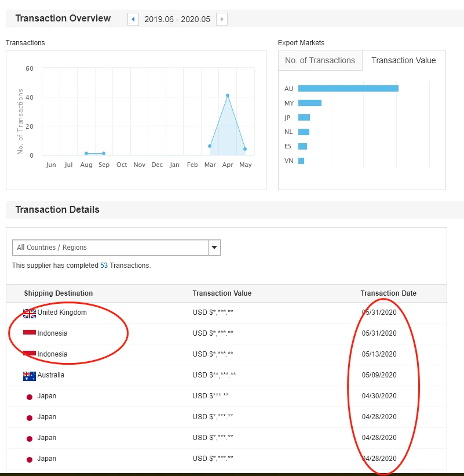Click the 53 transactions count link

point(104,266)
